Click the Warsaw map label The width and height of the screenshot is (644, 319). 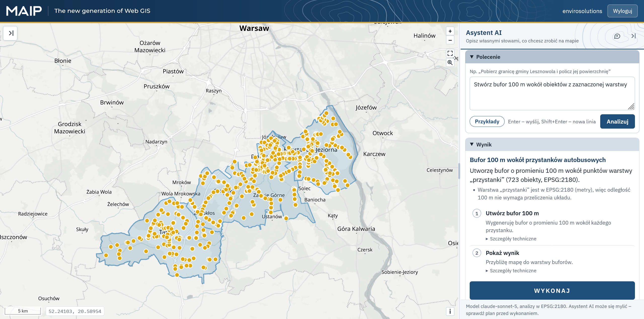click(x=254, y=28)
